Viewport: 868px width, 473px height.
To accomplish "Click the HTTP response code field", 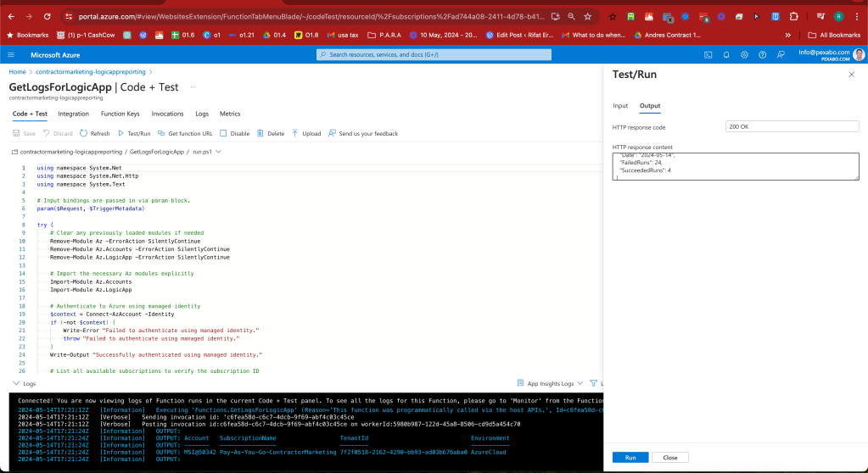I will point(792,126).
